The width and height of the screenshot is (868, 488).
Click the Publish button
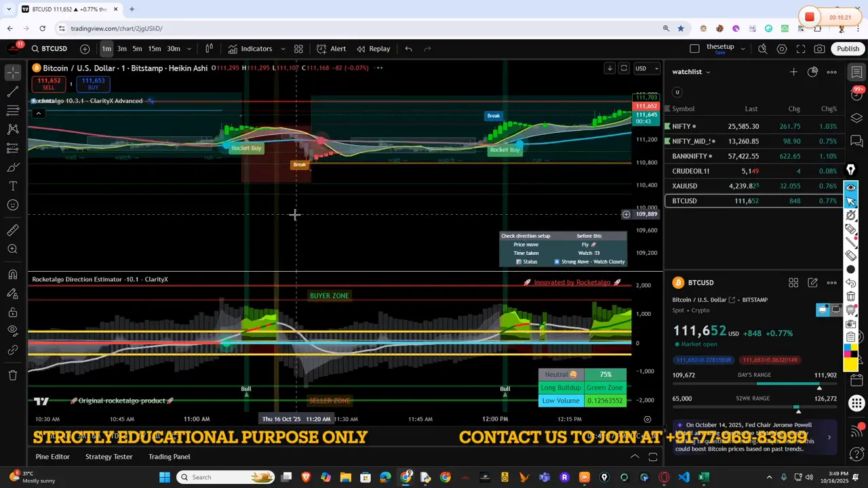(848, 48)
